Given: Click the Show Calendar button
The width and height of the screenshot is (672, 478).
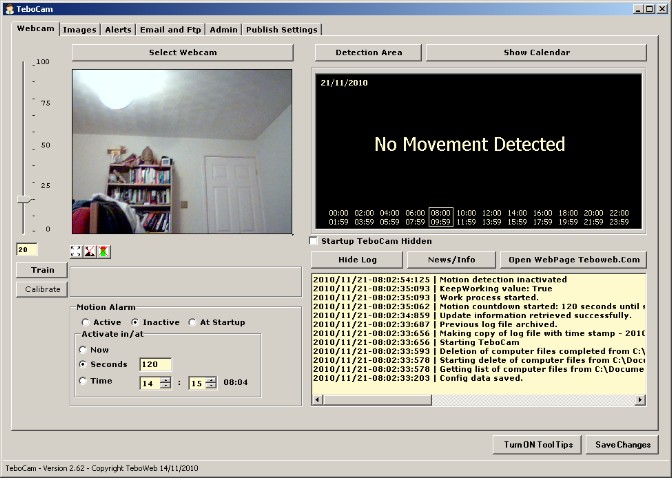Looking at the screenshot, I should coord(537,53).
